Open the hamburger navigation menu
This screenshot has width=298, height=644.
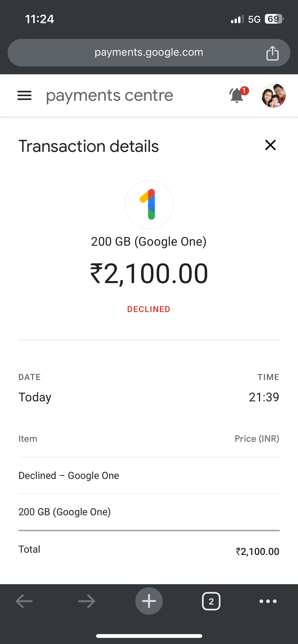click(24, 96)
